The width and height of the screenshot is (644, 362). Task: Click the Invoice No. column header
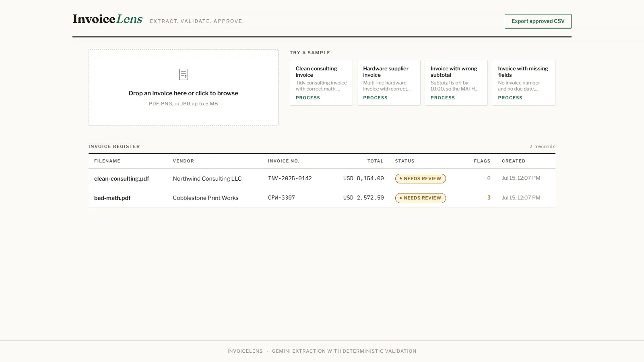click(283, 161)
